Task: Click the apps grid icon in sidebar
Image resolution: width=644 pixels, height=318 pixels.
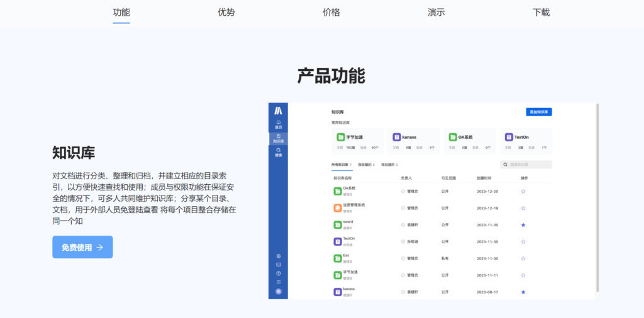Action: click(279, 282)
